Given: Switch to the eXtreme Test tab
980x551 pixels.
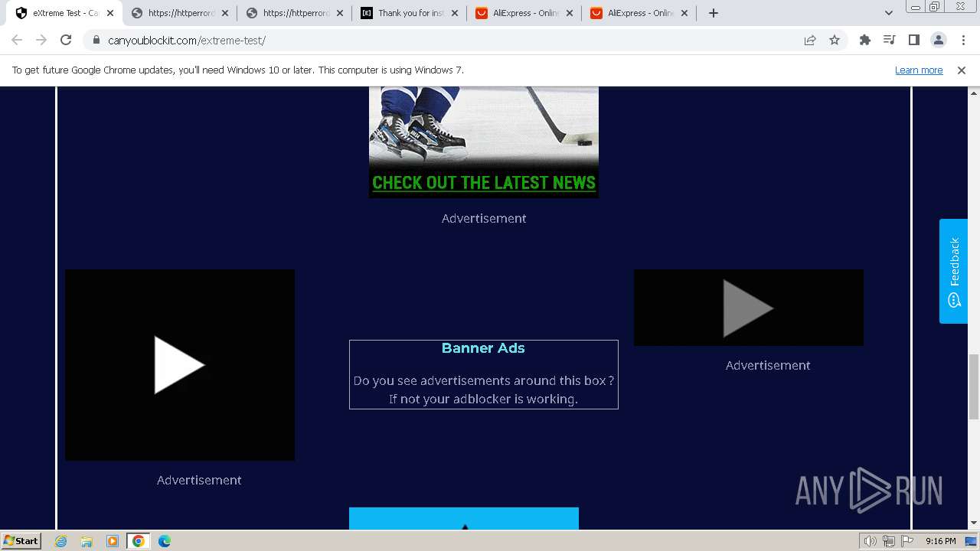Looking at the screenshot, I should 65,13.
